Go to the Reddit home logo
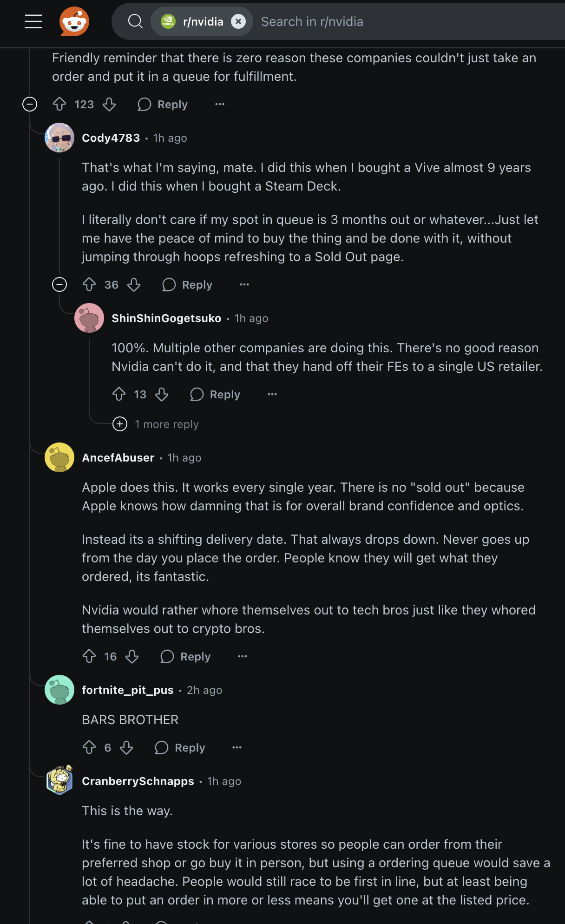The height and width of the screenshot is (924, 565). 74,21
